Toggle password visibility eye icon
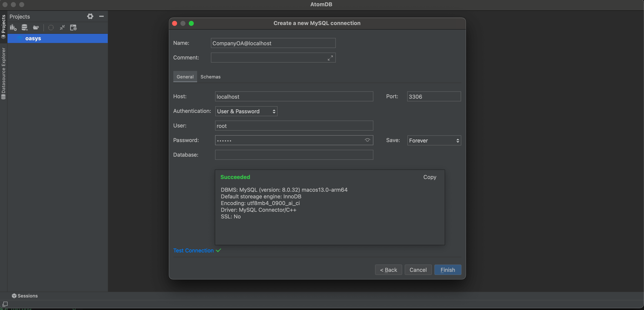This screenshot has width=644, height=310. [x=367, y=140]
